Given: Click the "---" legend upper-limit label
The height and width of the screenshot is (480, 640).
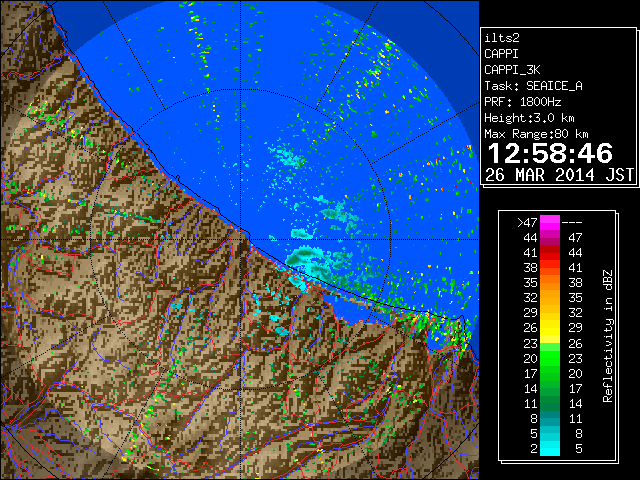Looking at the screenshot, I should (572, 223).
